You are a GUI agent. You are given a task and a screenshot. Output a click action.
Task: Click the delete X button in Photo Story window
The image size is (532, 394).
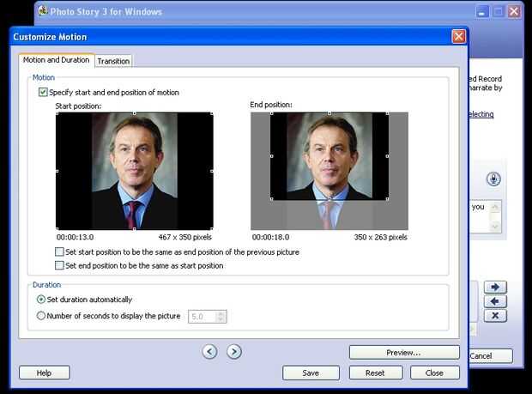tap(495, 316)
